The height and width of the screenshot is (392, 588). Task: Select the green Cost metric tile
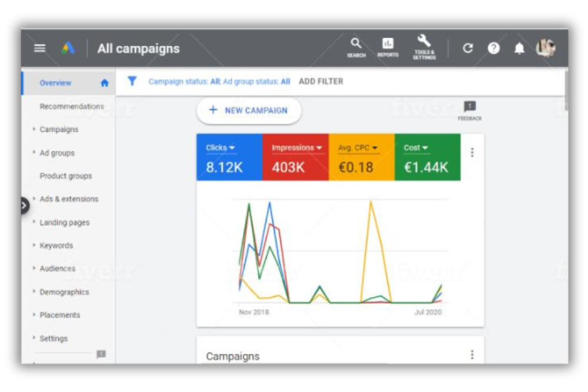tap(427, 158)
